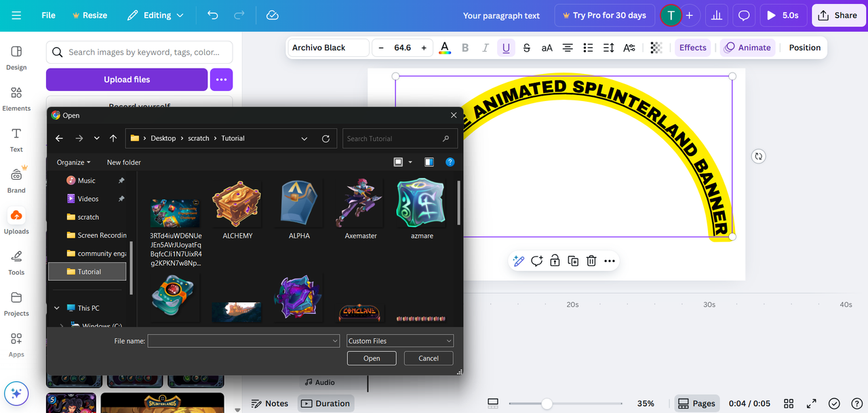Open the transparency checkerboard icon
Screen dimensions: 868x413
coord(656,47)
